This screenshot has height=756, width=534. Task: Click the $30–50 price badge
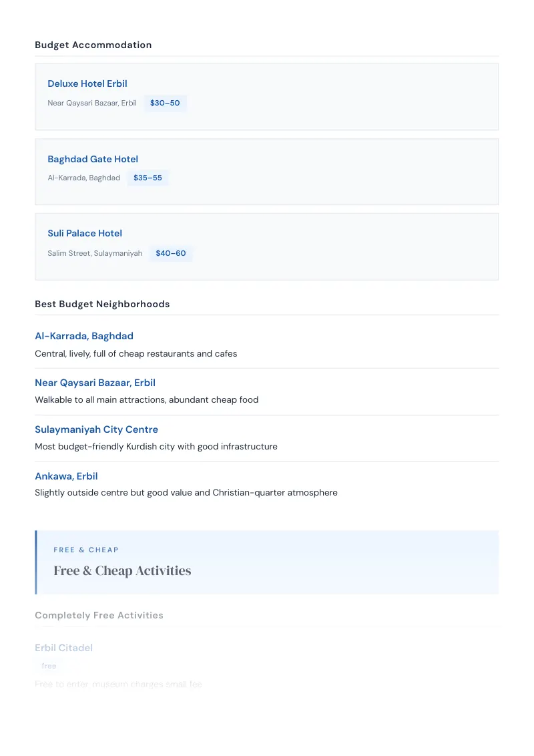click(165, 103)
